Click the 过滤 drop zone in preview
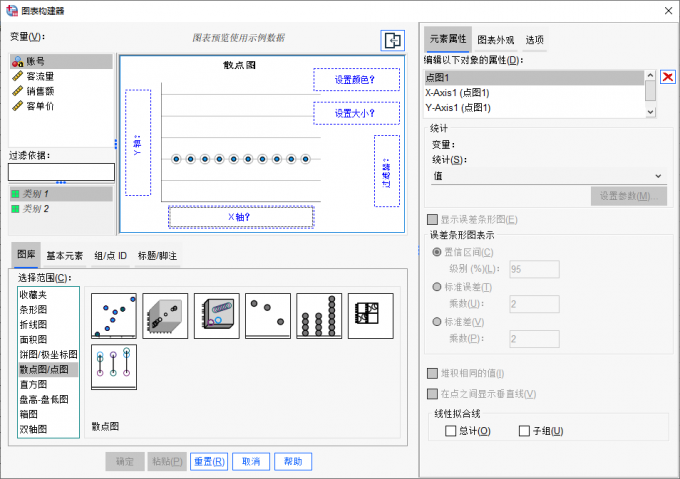Viewport: 680px width, 479px height. click(x=387, y=171)
